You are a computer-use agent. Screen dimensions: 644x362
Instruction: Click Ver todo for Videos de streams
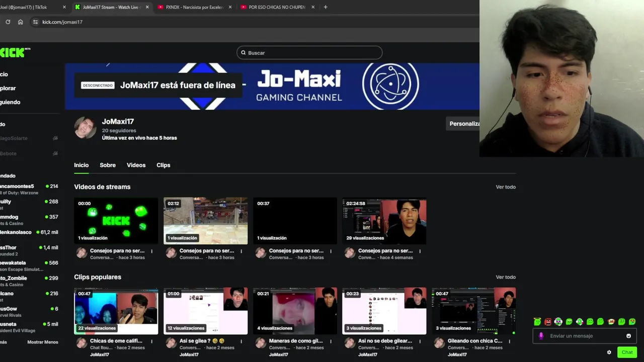[506, 187]
